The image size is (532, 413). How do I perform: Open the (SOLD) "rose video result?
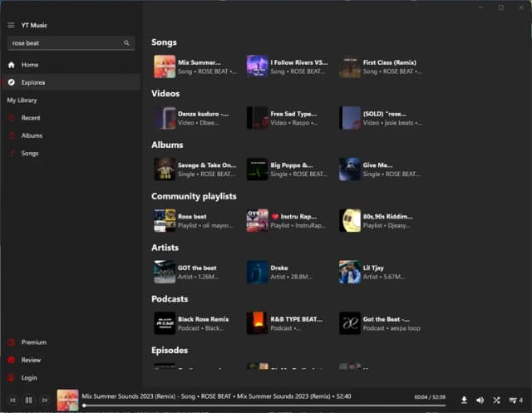point(381,118)
